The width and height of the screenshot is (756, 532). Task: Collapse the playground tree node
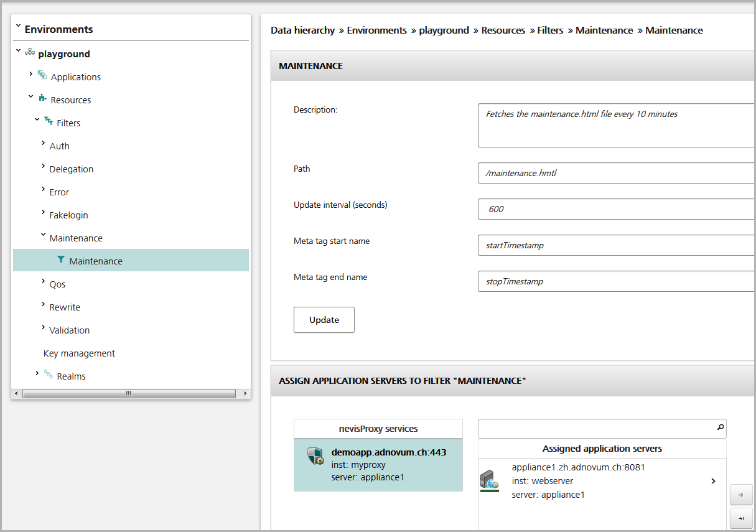[x=19, y=51]
